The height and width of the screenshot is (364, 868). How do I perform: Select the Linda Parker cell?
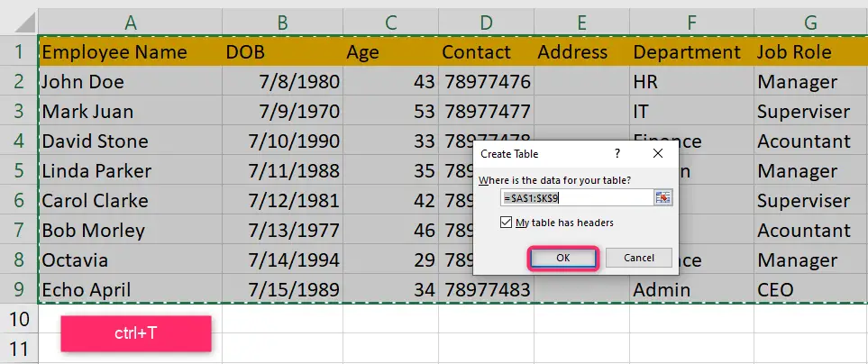[130, 170]
